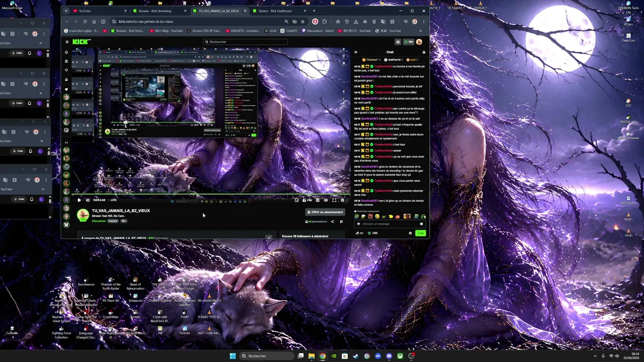Open the Microsoft Edge desktop shortcut
This screenshot has width=644, height=362.
click(x=12, y=5)
